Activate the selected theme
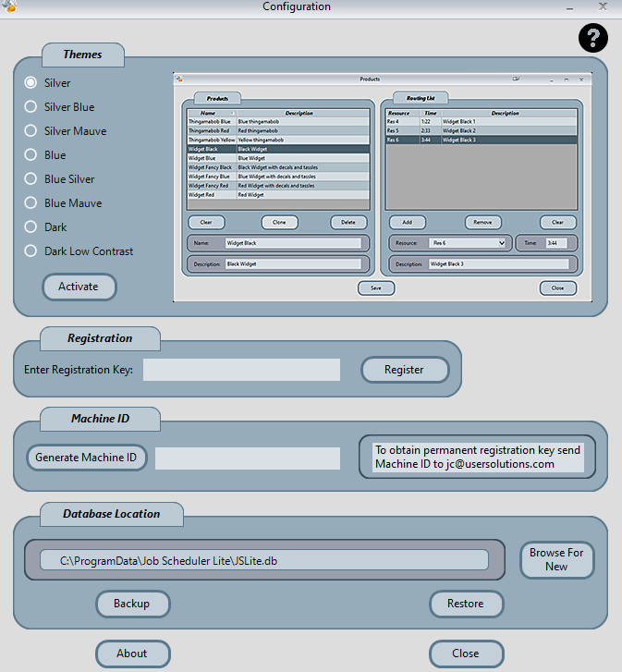This screenshot has width=622, height=672. click(79, 287)
